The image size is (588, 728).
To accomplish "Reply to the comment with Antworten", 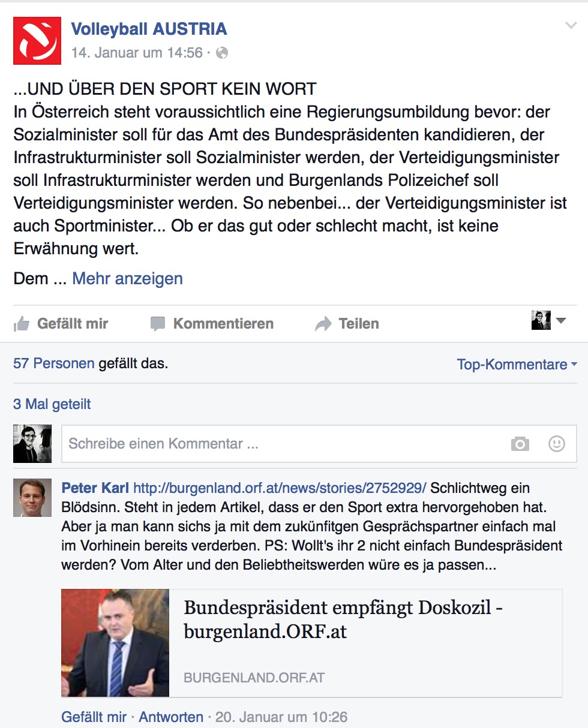I will click(x=171, y=717).
